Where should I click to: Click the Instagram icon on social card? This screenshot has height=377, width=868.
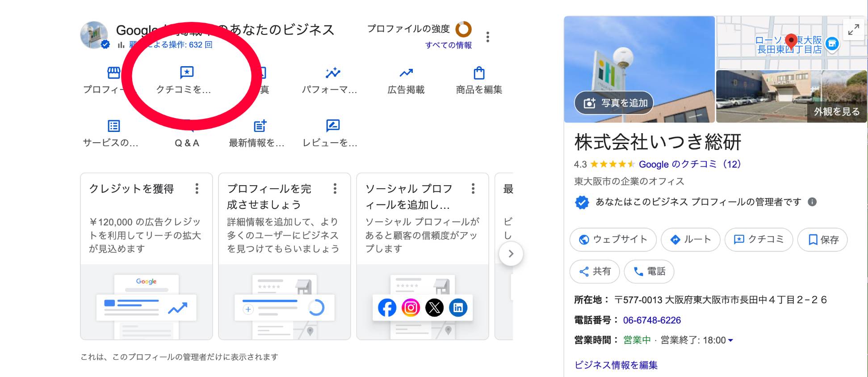(x=411, y=308)
